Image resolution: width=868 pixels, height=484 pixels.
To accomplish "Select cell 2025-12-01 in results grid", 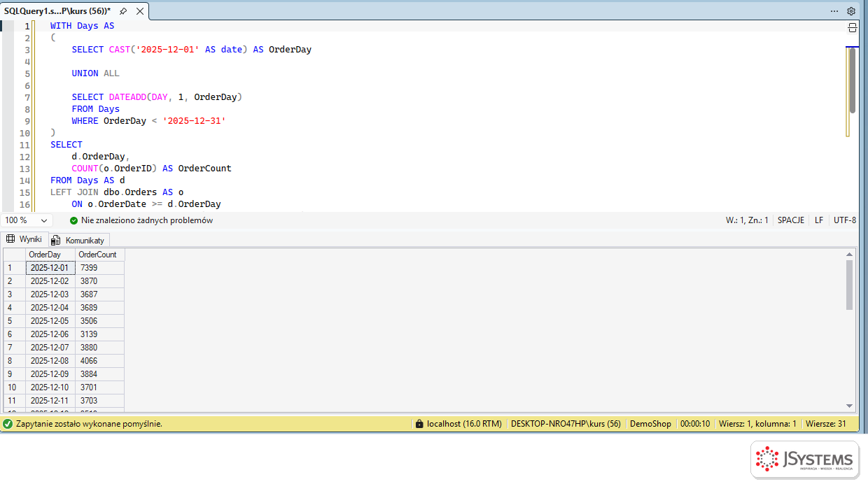I will 50,268.
